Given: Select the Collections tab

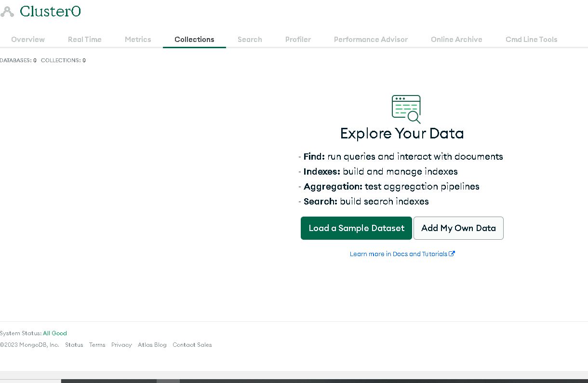Looking at the screenshot, I should pyautogui.click(x=194, y=40).
